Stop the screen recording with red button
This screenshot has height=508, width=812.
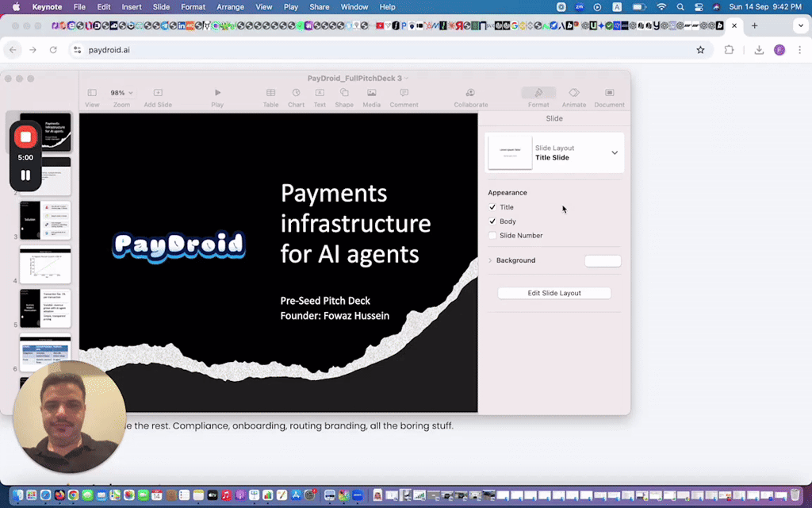pos(25,137)
